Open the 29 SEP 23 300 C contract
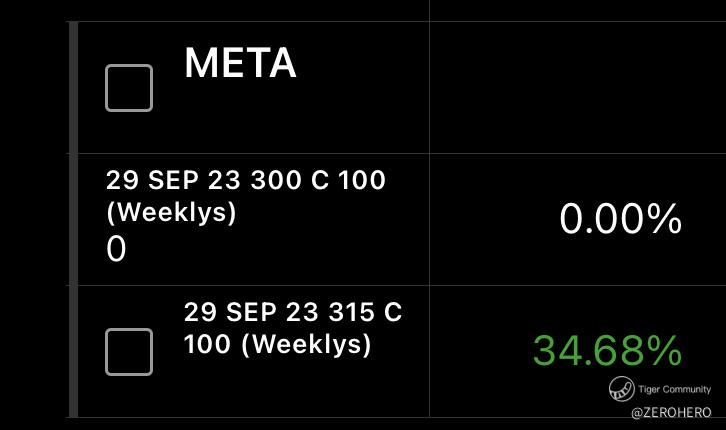 (245, 182)
